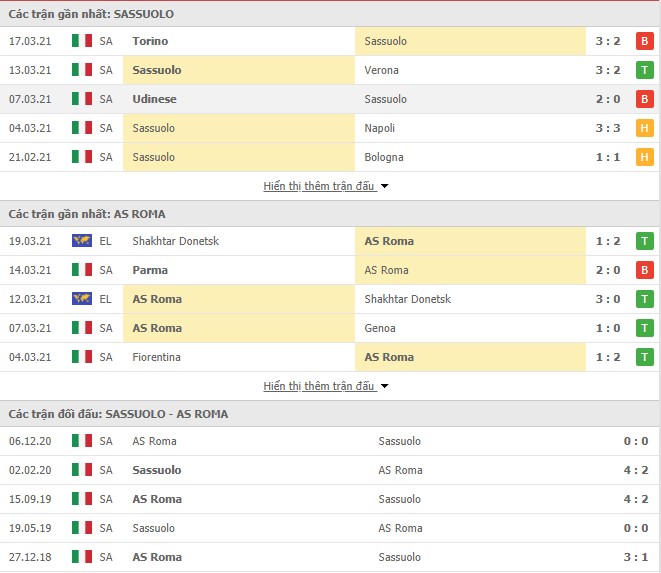Click the green T badge for Sassuolo-Verona
This screenshot has width=661, height=573.
pyautogui.click(x=644, y=70)
